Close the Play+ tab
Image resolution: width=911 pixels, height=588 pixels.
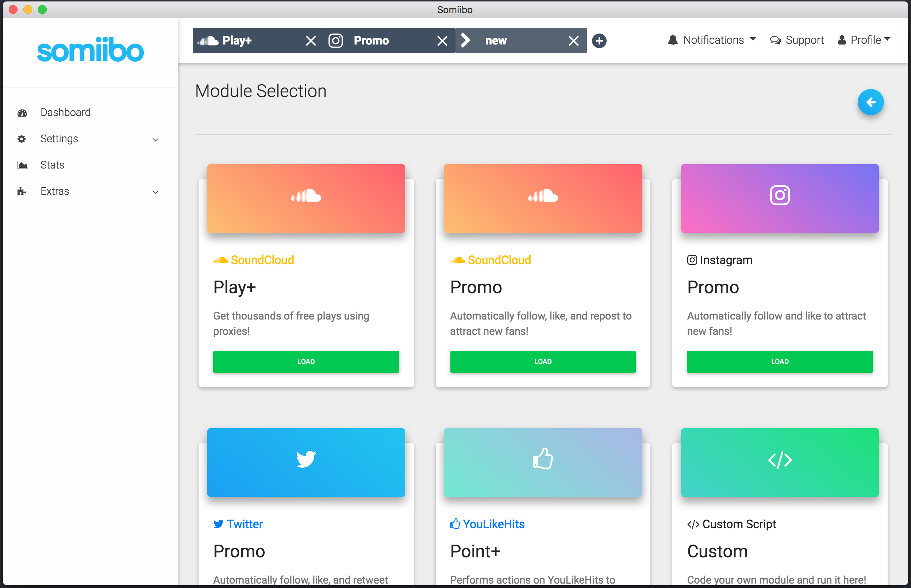(311, 41)
